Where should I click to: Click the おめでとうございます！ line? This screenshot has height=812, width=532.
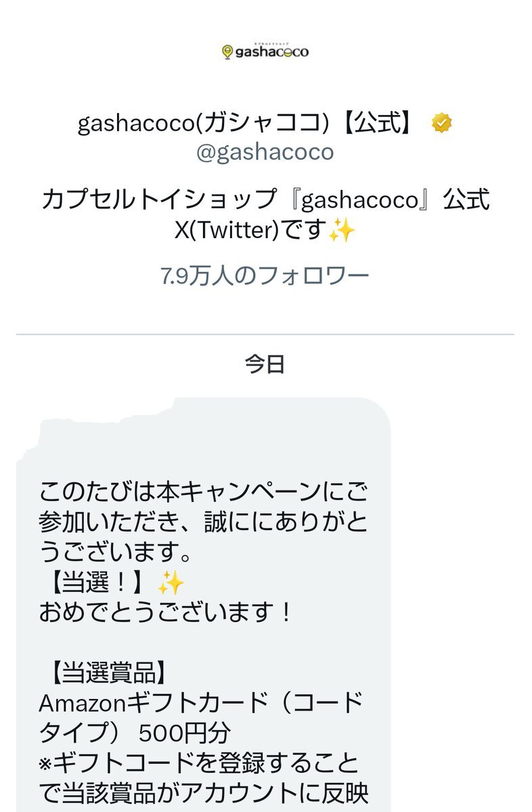tap(167, 614)
